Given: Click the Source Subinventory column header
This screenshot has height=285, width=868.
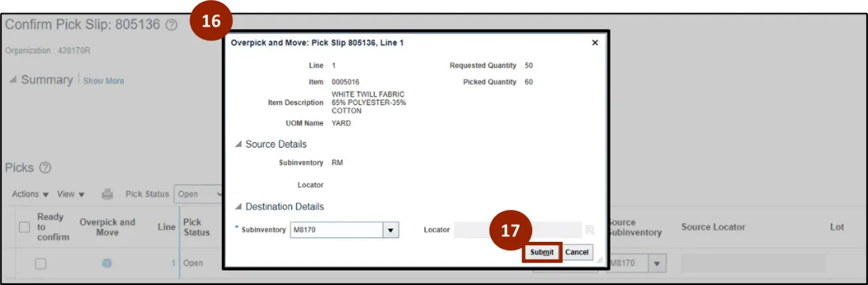Looking at the screenshot, I should 635,227.
